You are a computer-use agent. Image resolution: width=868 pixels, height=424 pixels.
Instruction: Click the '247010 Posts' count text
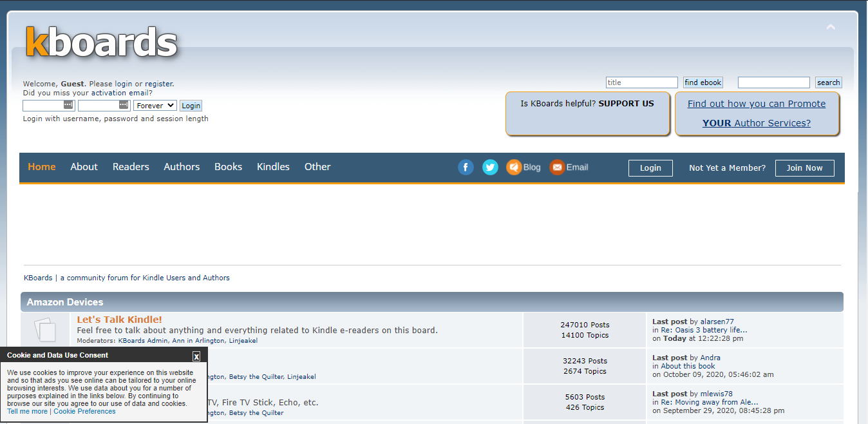coord(585,325)
